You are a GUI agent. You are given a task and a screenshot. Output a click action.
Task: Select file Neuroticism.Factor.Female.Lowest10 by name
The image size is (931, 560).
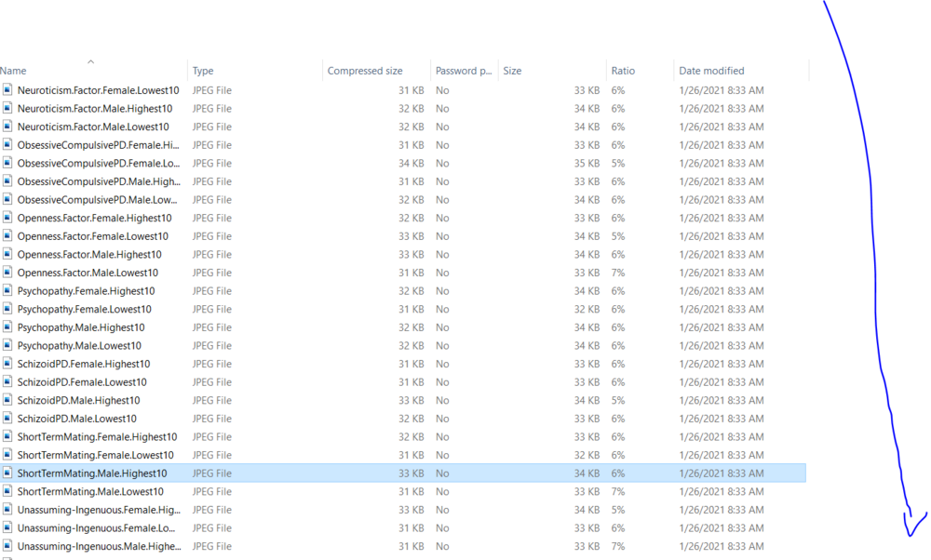pos(98,90)
